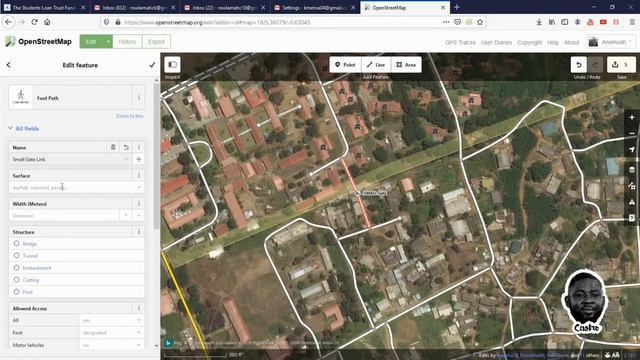
Task: Switch to The Students Loan Trust Fund tab
Action: pyautogui.click(x=44, y=7)
